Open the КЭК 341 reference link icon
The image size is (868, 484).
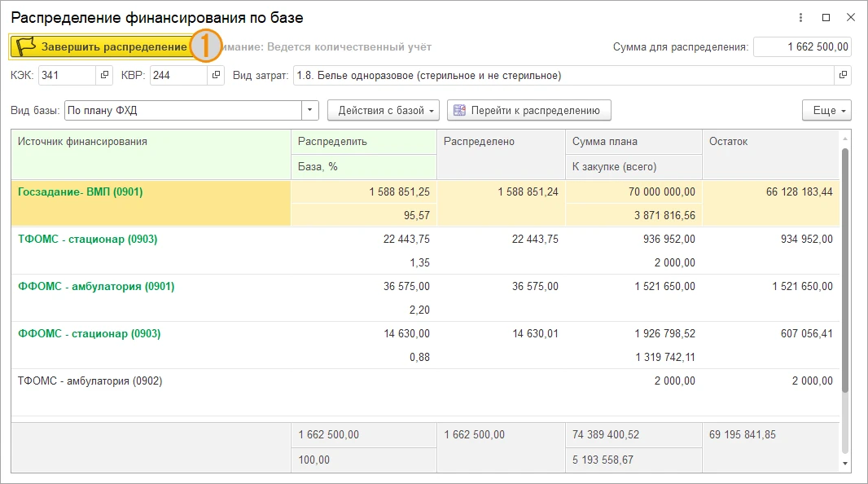click(x=104, y=75)
